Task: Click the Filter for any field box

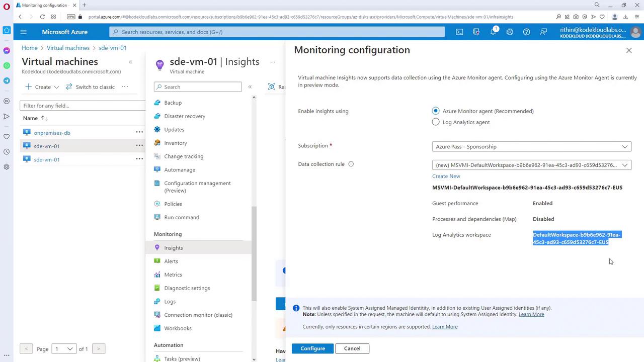Action: click(x=83, y=106)
